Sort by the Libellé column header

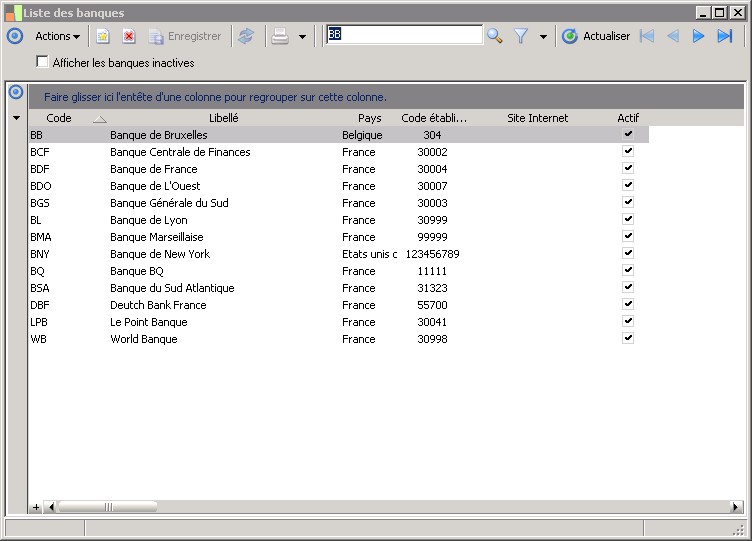pos(223,118)
